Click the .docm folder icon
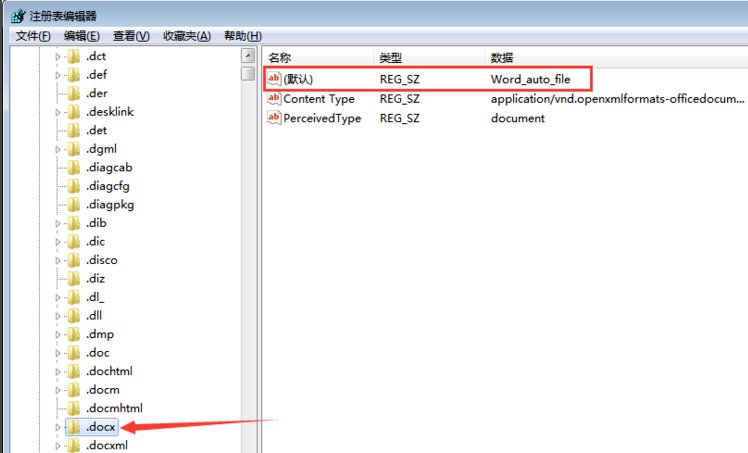The image size is (748, 453). click(73, 391)
